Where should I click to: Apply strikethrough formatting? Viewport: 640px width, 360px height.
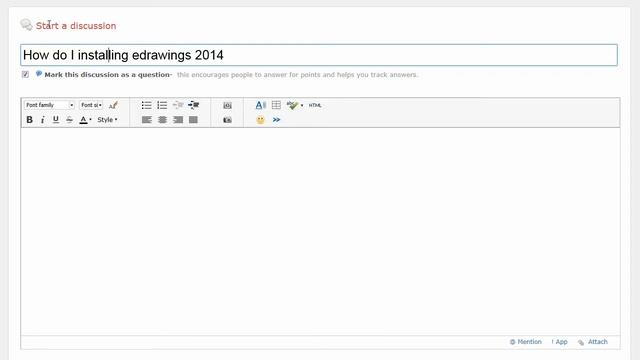coord(69,120)
